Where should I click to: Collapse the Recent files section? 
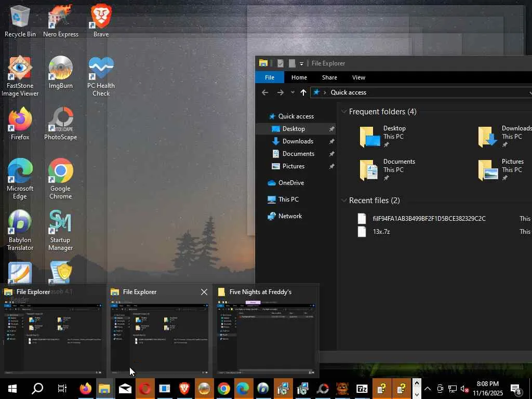tap(344, 201)
